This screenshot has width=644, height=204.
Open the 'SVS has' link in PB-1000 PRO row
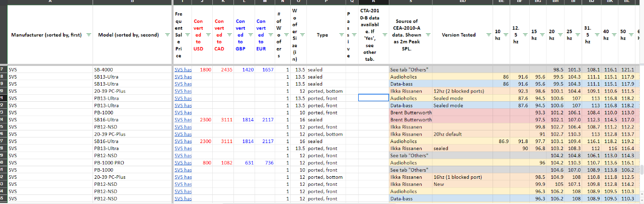183,163
